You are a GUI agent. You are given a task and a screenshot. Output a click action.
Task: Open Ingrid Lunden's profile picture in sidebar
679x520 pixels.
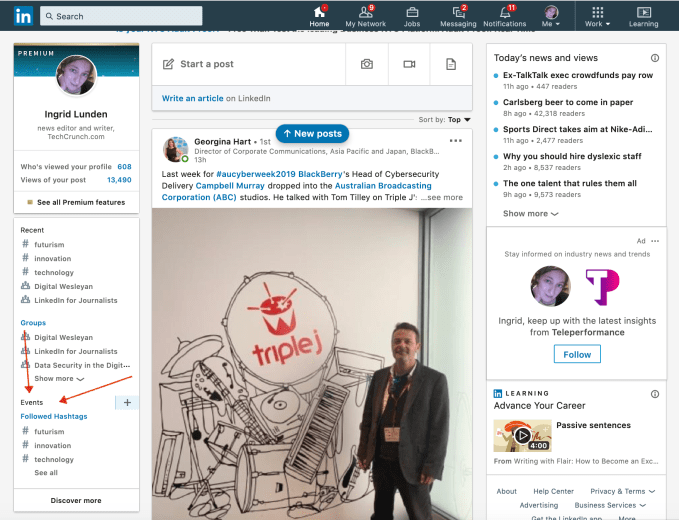[x=76, y=75]
